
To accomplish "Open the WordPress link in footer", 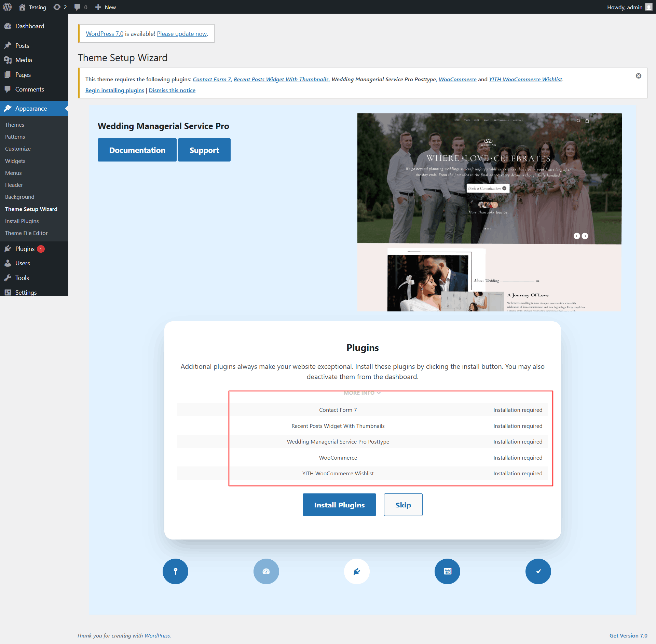I will [x=157, y=635].
